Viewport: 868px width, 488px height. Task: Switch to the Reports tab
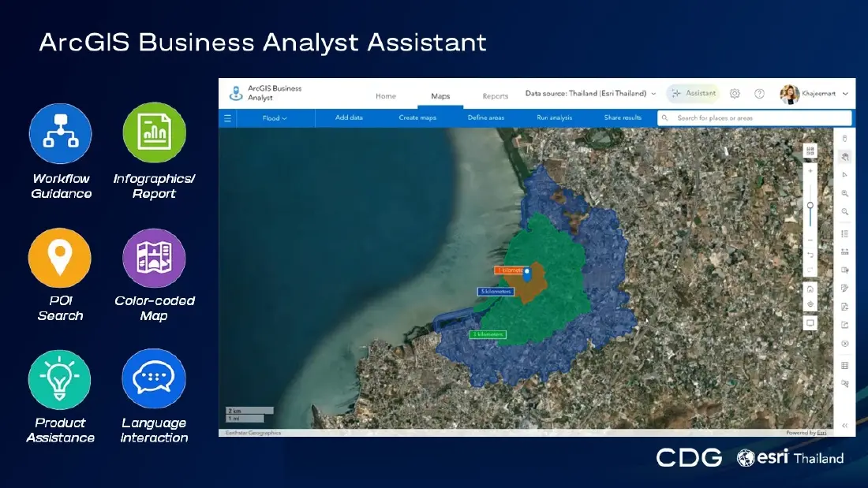pos(496,96)
